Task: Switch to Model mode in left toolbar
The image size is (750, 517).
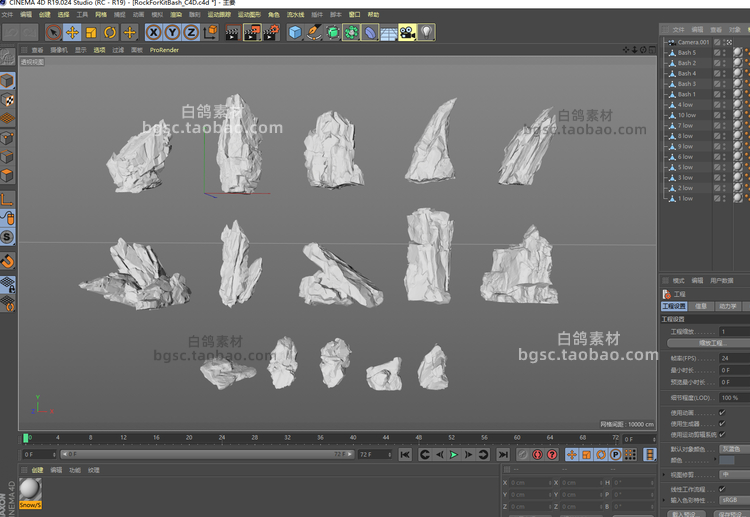Action: click(7, 80)
